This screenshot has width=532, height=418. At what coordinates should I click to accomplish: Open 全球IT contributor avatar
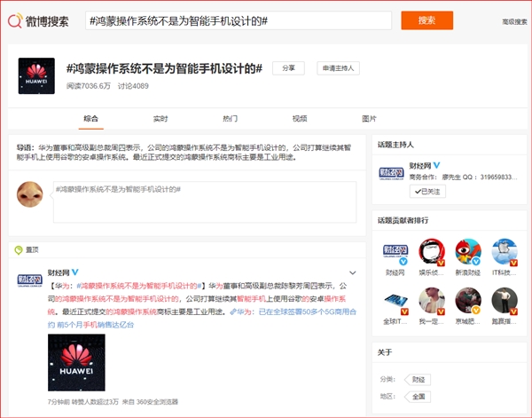(x=395, y=301)
